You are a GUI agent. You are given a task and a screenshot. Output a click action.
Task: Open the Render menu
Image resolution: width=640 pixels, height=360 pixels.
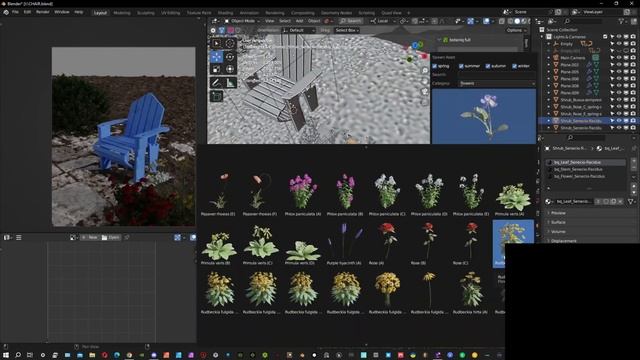(42, 12)
